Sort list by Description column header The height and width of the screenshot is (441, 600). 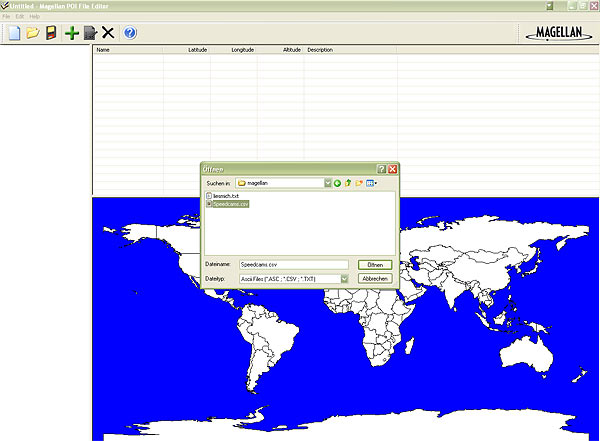tap(351, 50)
